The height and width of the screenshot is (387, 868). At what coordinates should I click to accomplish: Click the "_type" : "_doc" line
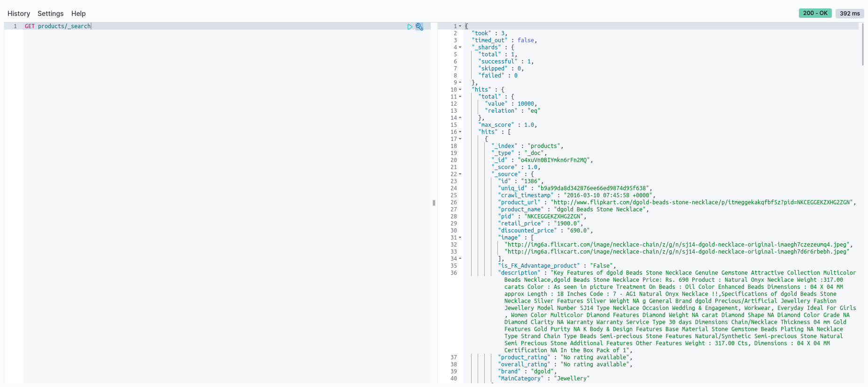519,153
